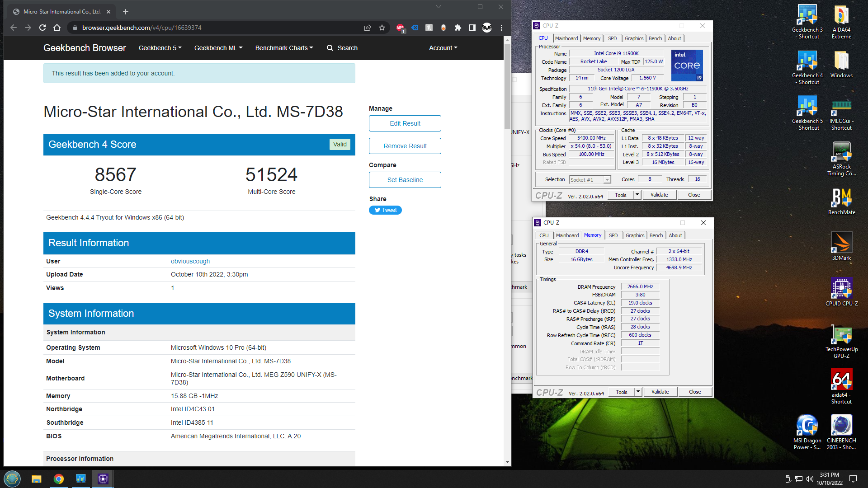Bookmark this page with the star icon
The height and width of the screenshot is (488, 868).
click(382, 28)
